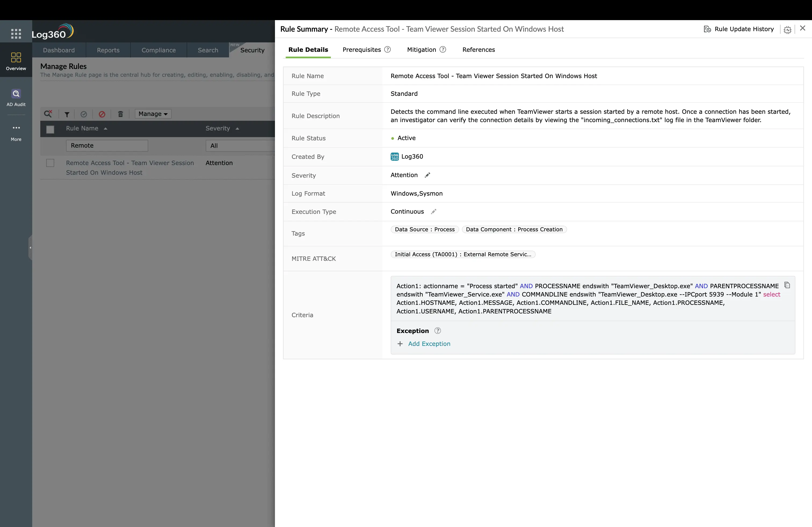The width and height of the screenshot is (812, 527).
Task: Switch to the References tab
Action: click(x=479, y=50)
